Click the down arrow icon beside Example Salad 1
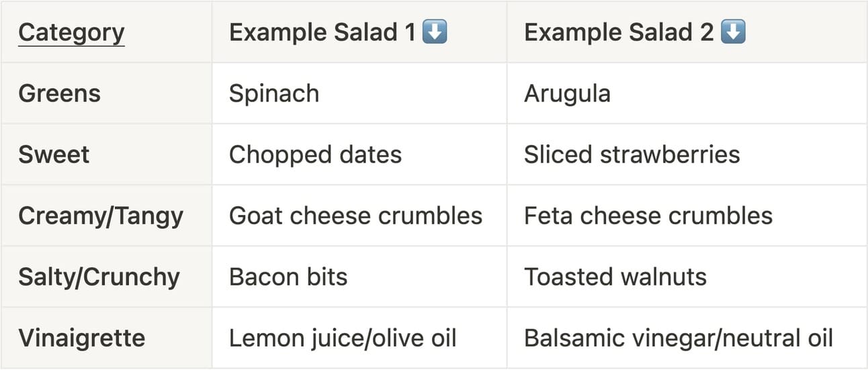The height and width of the screenshot is (370, 868). (x=435, y=32)
